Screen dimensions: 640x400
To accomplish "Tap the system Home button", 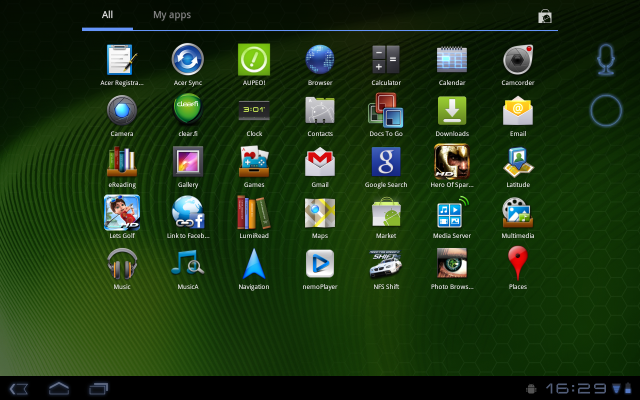I will point(59,388).
